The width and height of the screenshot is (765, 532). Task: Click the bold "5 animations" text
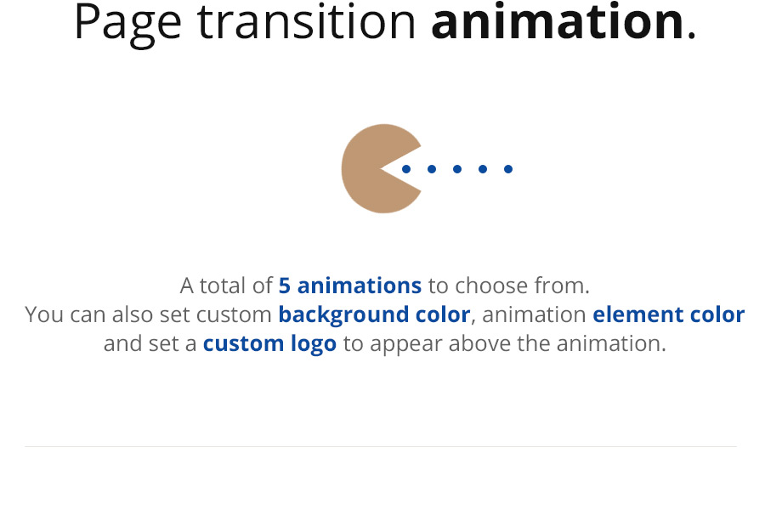350,286
